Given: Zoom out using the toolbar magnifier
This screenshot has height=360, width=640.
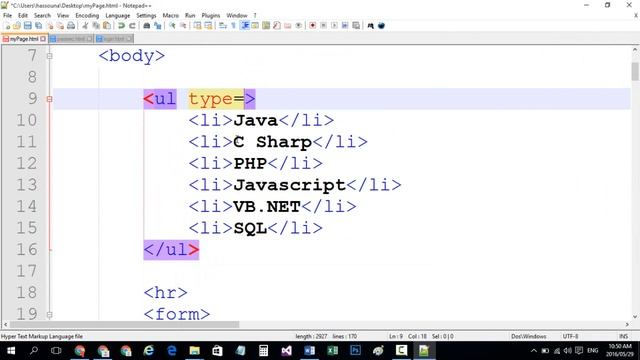Looking at the screenshot, I should point(183,26).
